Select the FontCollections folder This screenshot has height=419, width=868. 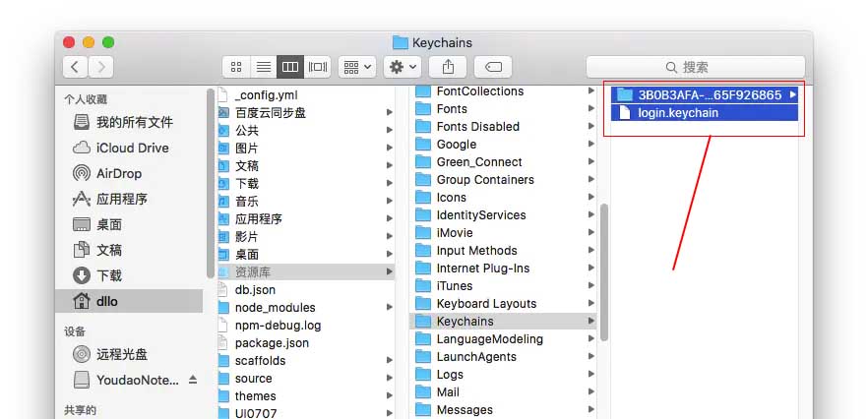click(x=504, y=91)
